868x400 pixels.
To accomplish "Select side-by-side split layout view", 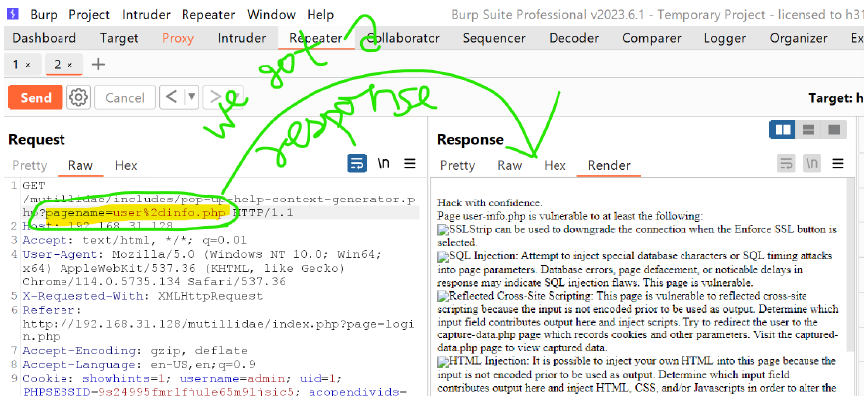I will [x=783, y=130].
